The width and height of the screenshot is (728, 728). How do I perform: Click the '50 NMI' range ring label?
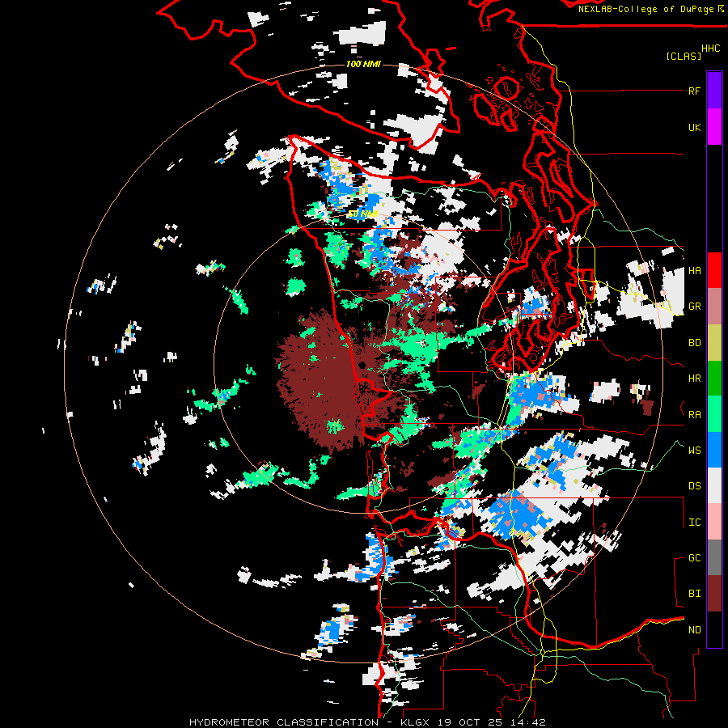[362, 214]
